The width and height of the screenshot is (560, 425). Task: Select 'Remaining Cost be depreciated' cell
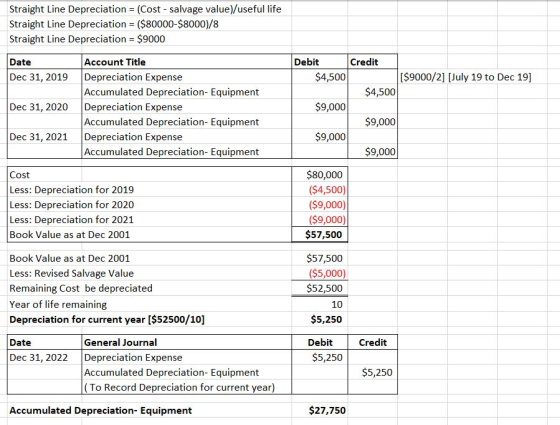(x=81, y=288)
